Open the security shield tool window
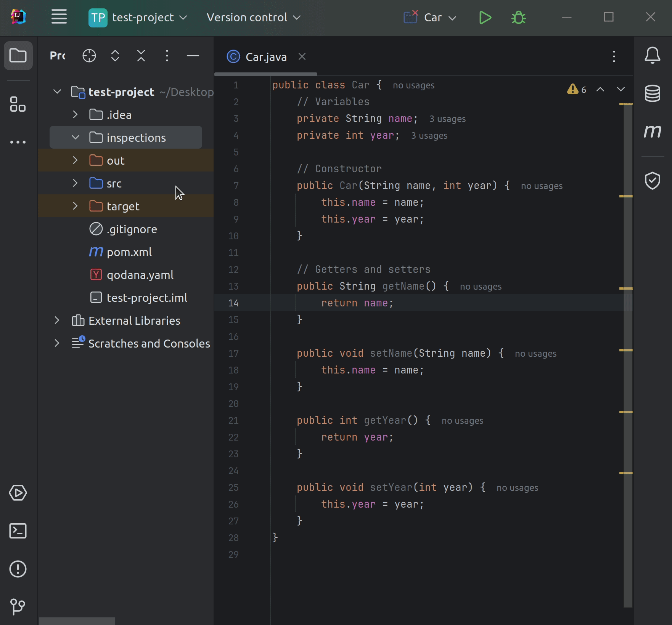Screen dimensions: 672x625 (x=653, y=181)
